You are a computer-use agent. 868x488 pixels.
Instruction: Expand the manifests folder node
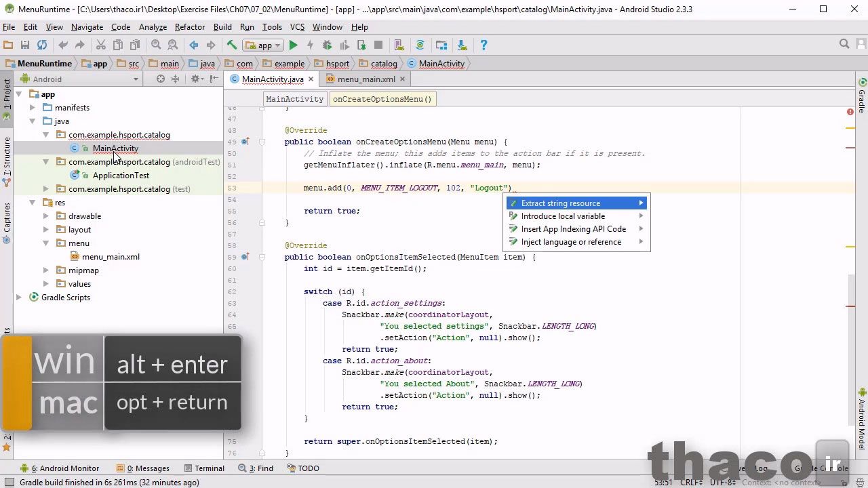(33, 108)
